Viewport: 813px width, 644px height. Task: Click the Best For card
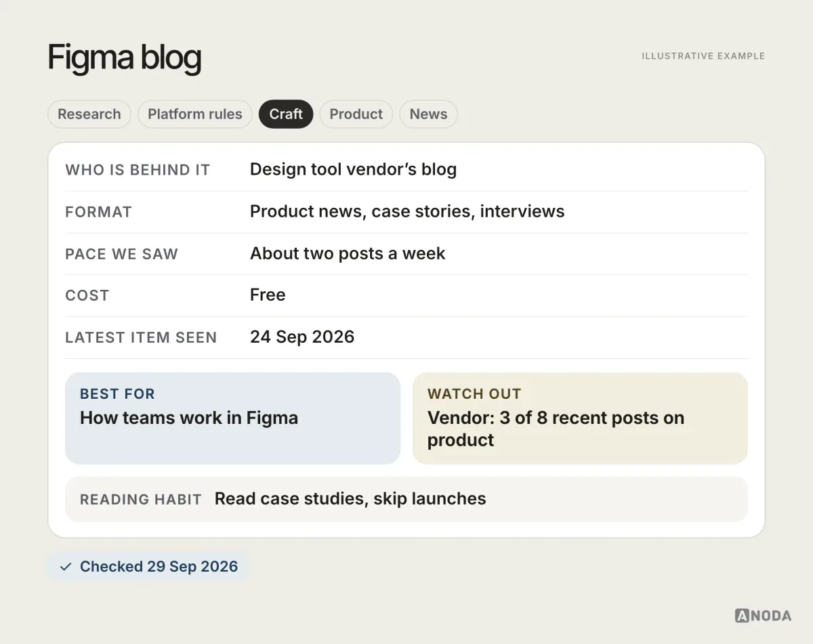click(232, 418)
